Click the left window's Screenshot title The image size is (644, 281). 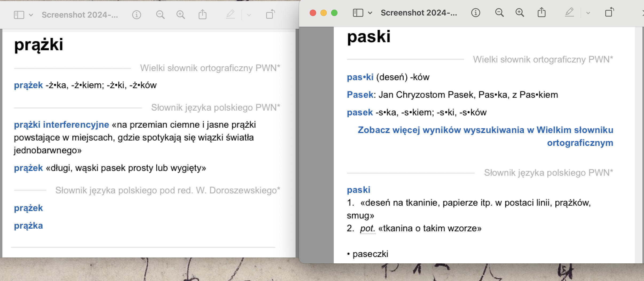pyautogui.click(x=80, y=15)
